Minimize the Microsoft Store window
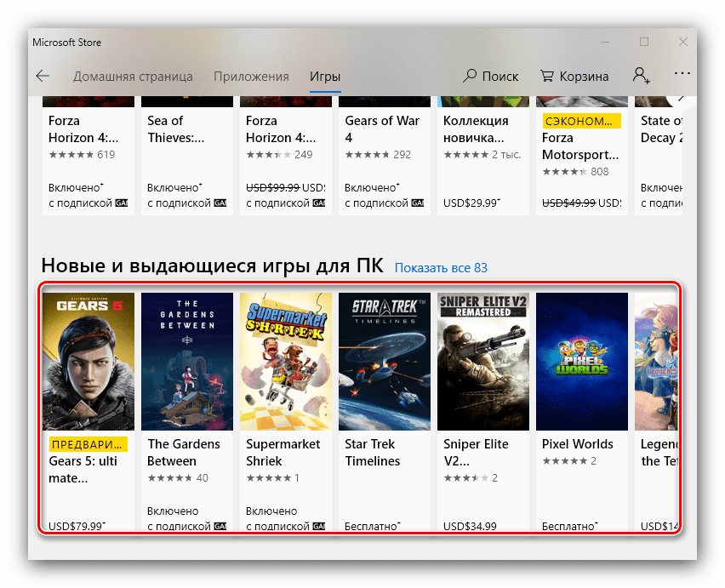The height and width of the screenshot is (588, 725). point(605,42)
